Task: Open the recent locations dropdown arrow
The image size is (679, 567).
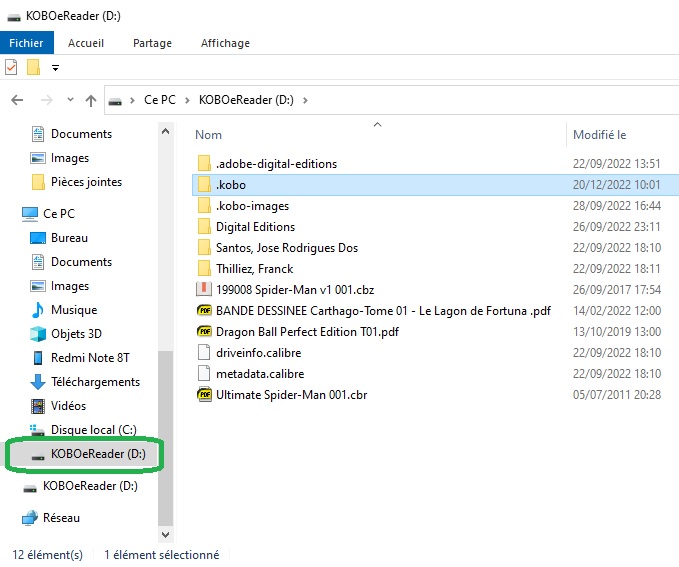Action: [70, 100]
